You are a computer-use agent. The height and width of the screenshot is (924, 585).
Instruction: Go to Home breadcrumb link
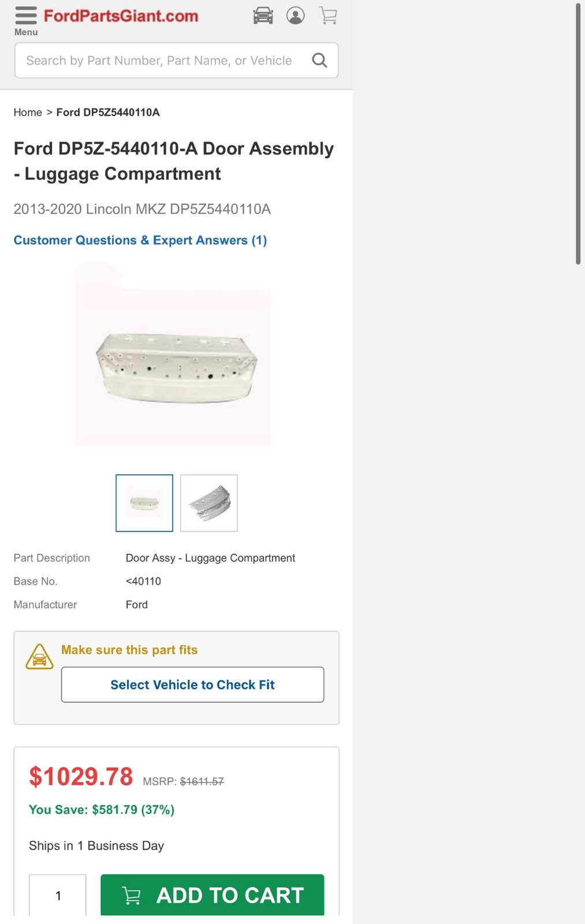point(28,112)
